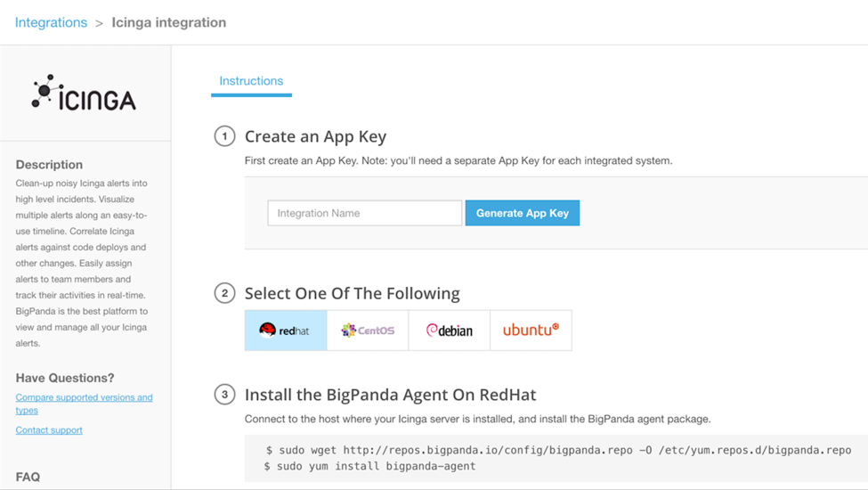Click the Create an App Key heading
The width and height of the screenshot is (868, 490).
tap(315, 137)
